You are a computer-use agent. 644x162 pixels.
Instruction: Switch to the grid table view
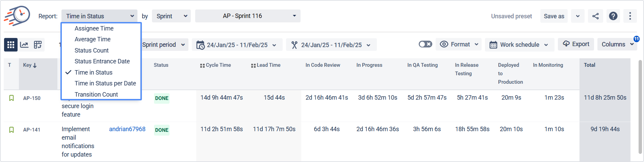click(10, 45)
